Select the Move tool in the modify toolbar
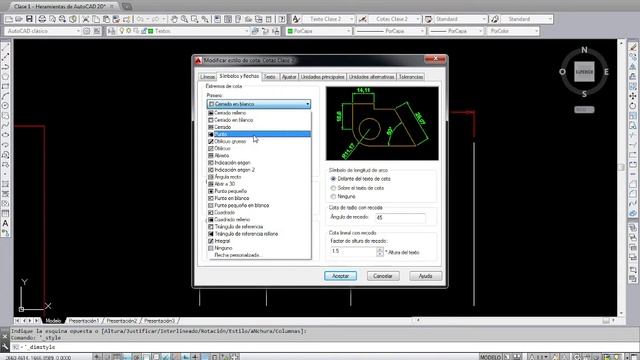 pyautogui.click(x=633, y=96)
